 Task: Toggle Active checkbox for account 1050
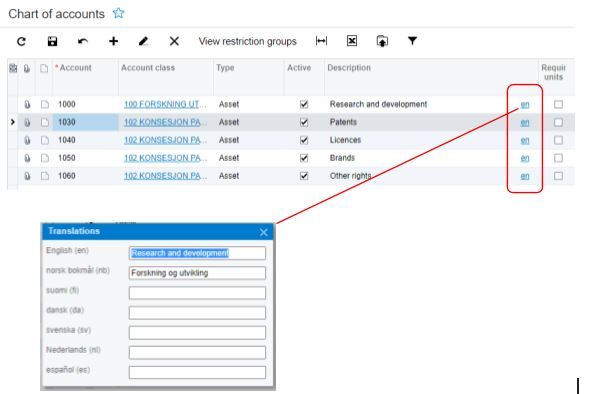pos(304,158)
